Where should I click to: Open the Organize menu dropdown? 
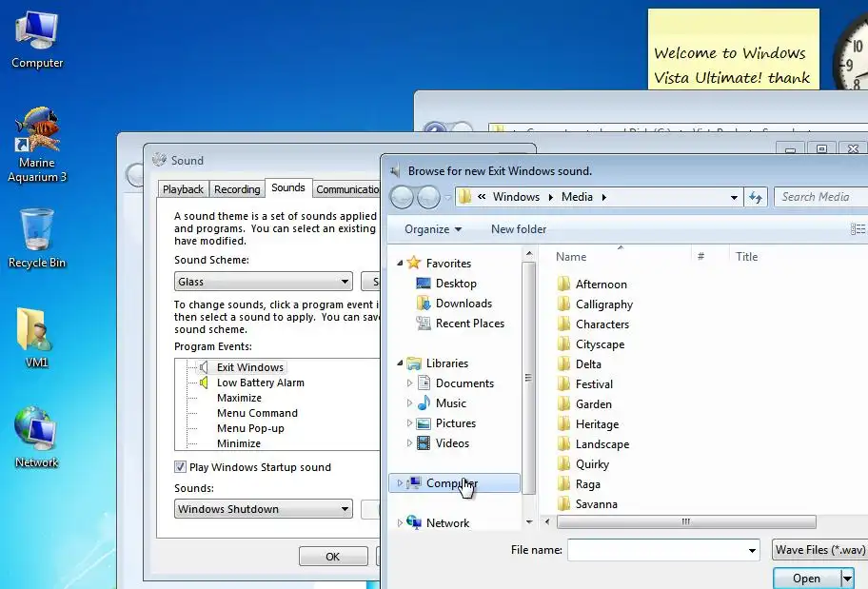click(x=433, y=229)
